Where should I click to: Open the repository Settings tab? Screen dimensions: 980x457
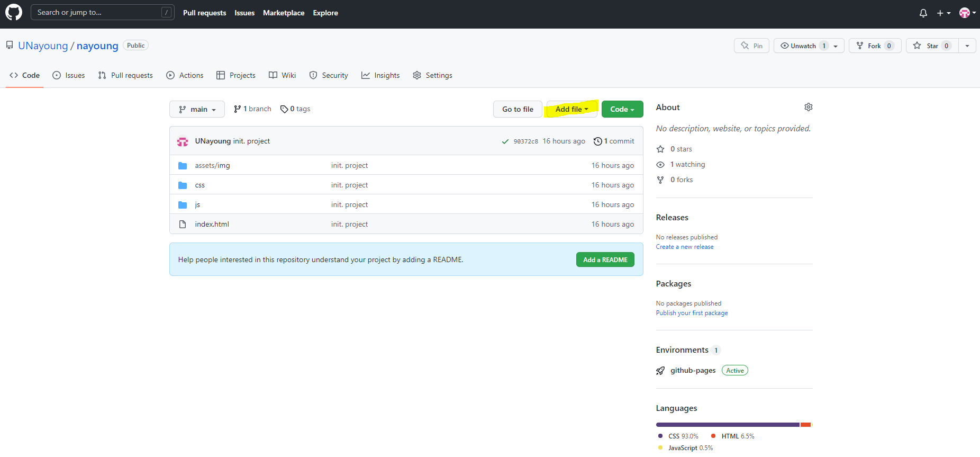click(432, 75)
